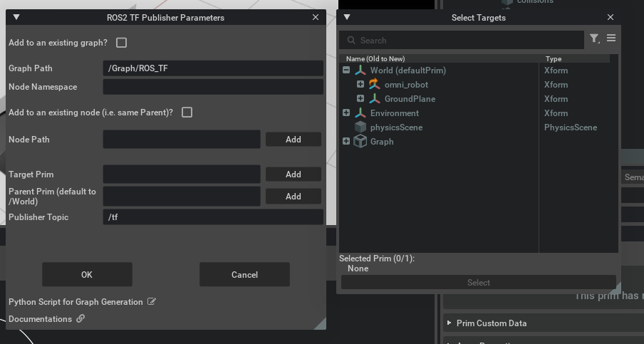Image resolution: width=644 pixels, height=344 pixels.
Task: Click the 'Python Script for Graph Generation' label
Action: (x=76, y=302)
